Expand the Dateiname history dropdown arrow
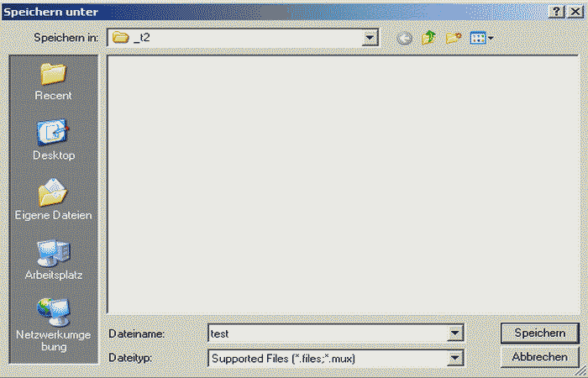 (x=455, y=333)
